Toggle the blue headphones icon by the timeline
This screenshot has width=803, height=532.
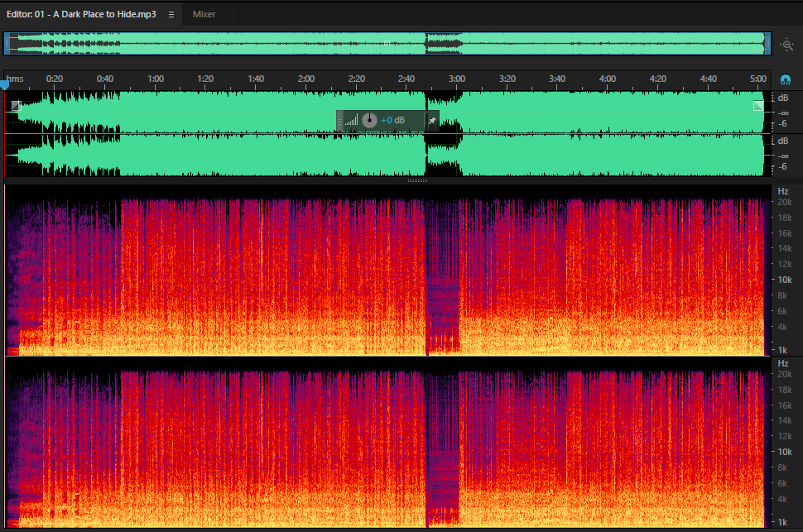(x=785, y=79)
